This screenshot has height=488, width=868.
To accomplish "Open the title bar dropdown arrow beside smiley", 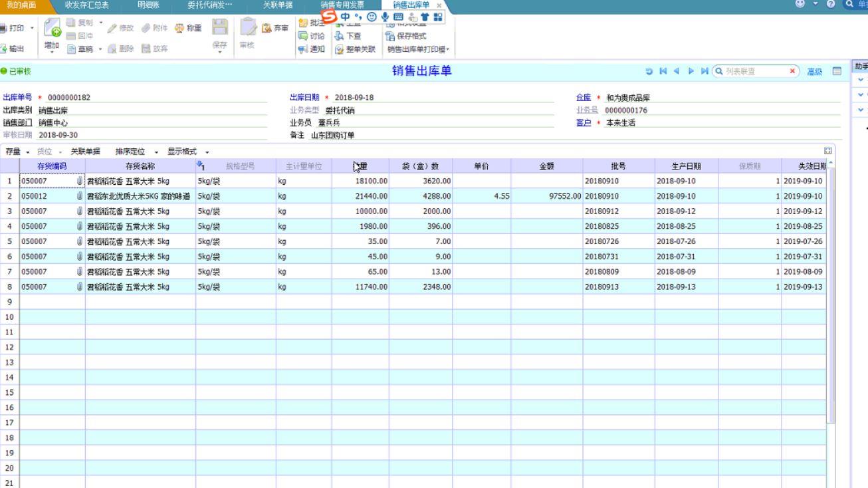I will 817,4.
